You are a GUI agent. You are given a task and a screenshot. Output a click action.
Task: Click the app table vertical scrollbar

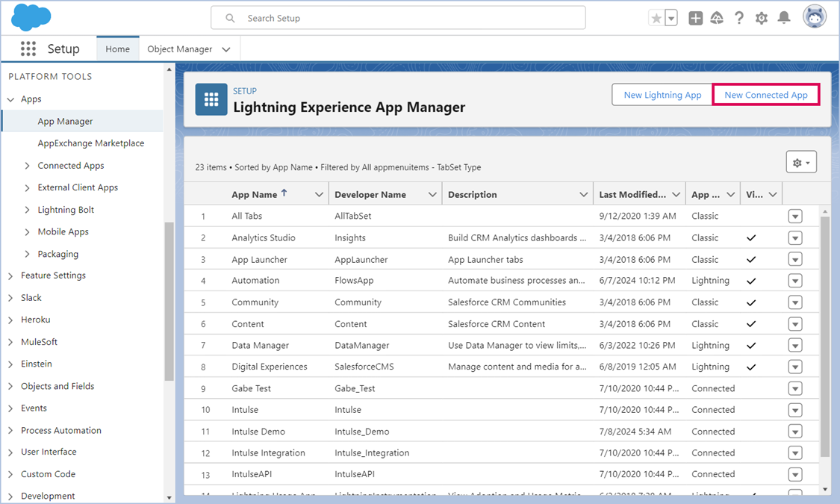coord(825,337)
